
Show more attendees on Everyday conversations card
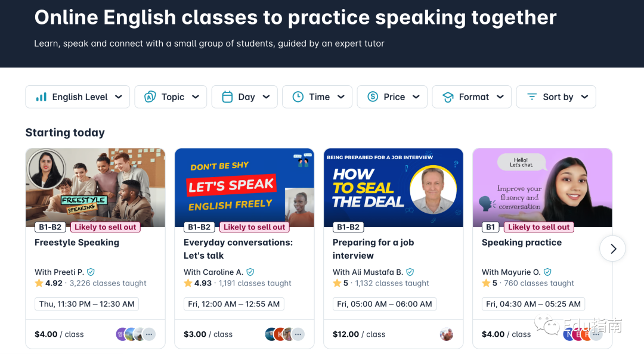(298, 334)
